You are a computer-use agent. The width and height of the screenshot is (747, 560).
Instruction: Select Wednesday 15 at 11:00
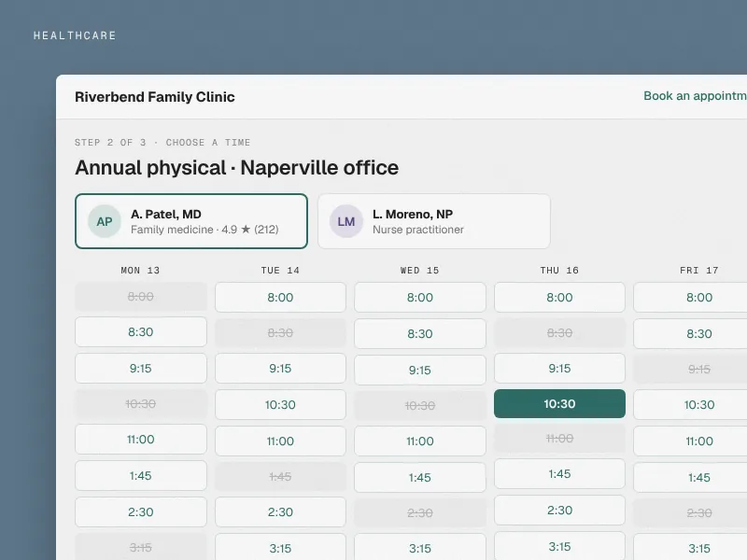pos(420,441)
